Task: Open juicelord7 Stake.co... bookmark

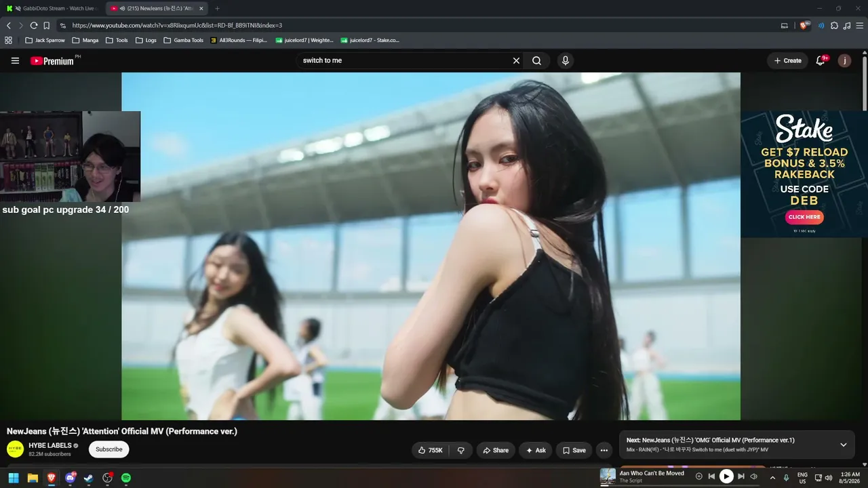Action: [x=370, y=40]
